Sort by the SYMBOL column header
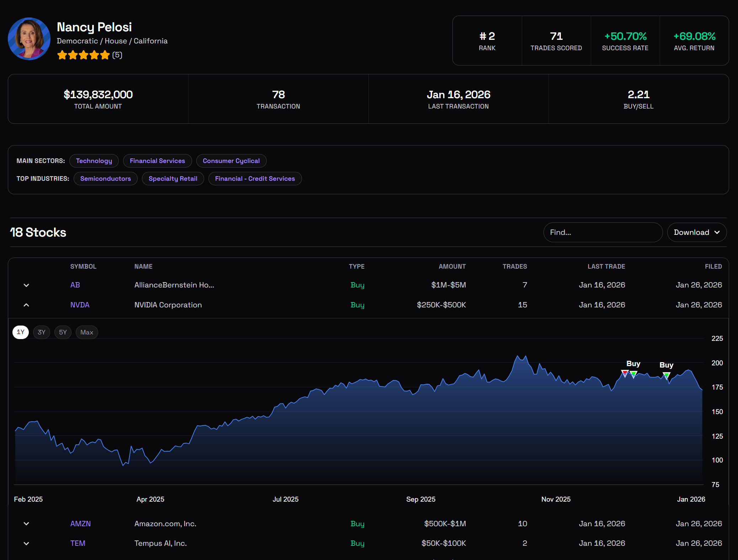Image resolution: width=738 pixels, height=560 pixels. click(83, 266)
